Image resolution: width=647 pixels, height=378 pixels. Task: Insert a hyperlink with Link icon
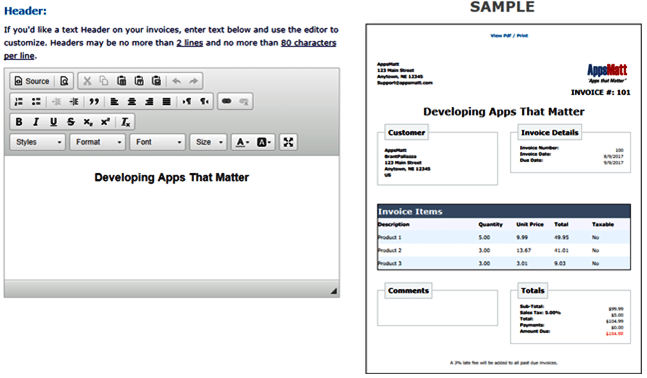[227, 101]
